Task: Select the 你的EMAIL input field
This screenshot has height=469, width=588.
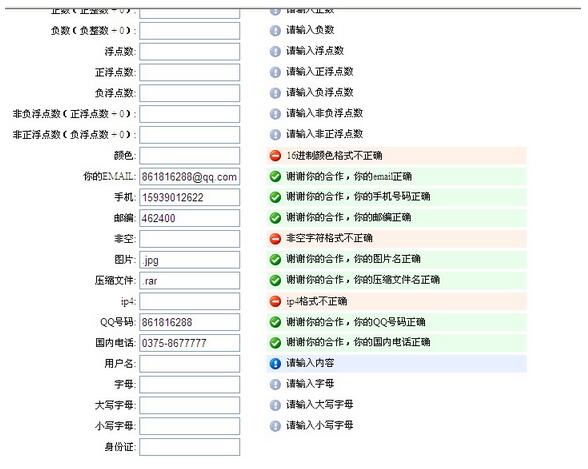Action: coord(189,177)
